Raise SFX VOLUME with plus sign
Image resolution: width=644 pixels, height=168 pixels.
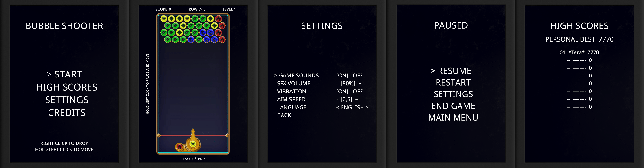[360, 83]
